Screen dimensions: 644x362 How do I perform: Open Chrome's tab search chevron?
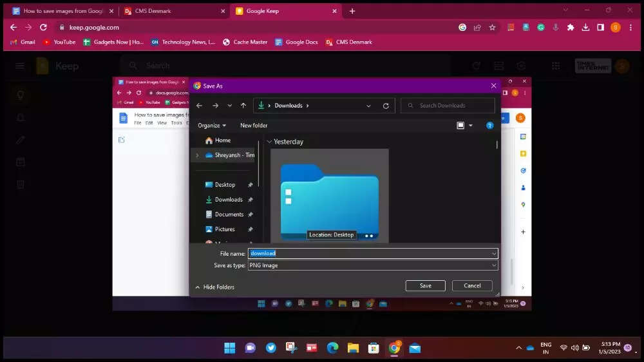[565, 10]
